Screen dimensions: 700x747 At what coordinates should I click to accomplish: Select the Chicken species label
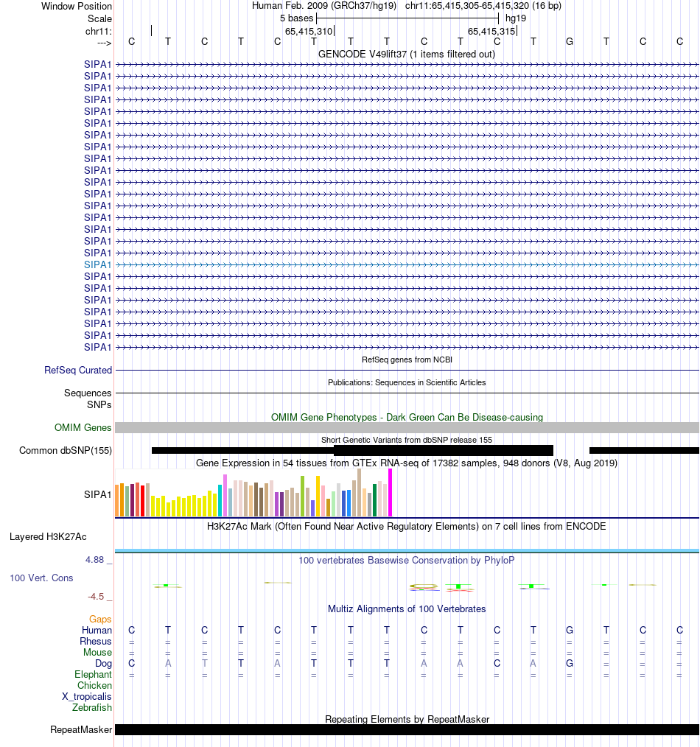coord(95,686)
